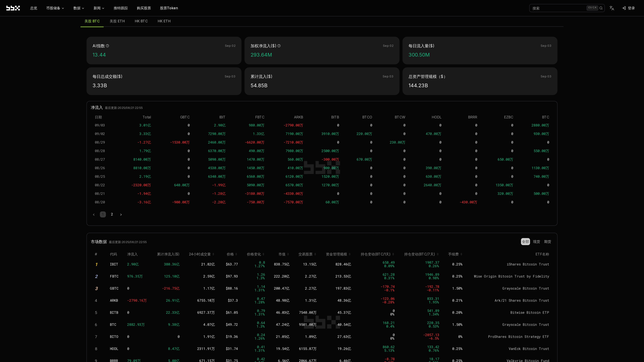Screen dimensions: 644x362
Task: Expand the 新闻 dropdown menu
Action: (99, 8)
